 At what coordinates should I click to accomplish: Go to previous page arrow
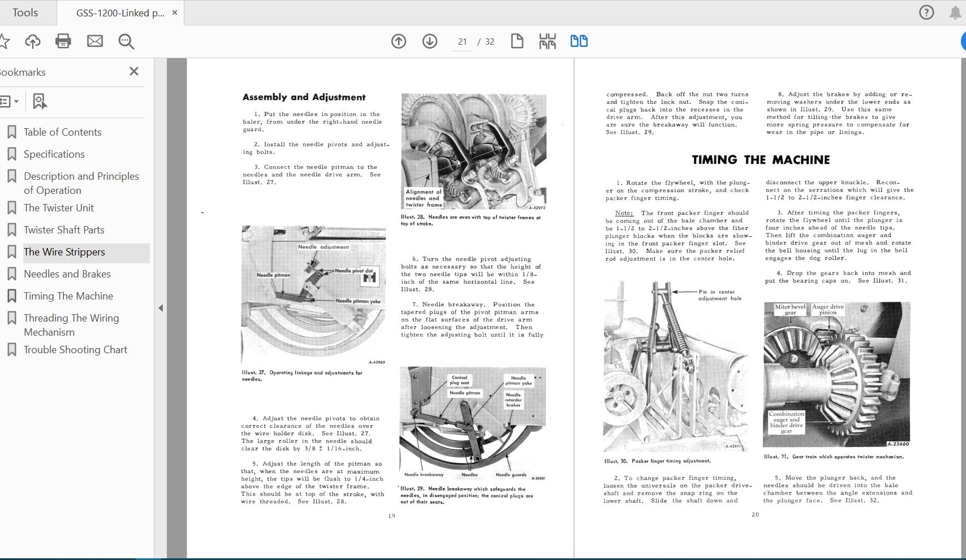pyautogui.click(x=399, y=41)
